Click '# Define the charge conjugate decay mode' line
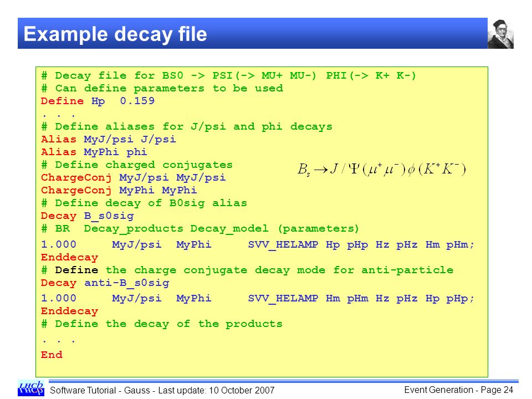The width and height of the screenshot is (532, 399). tap(247, 270)
